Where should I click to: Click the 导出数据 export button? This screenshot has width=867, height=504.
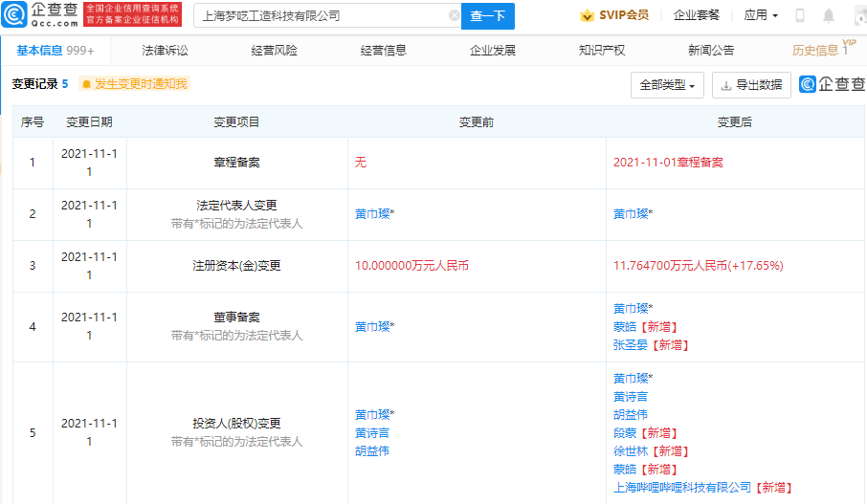pos(751,85)
